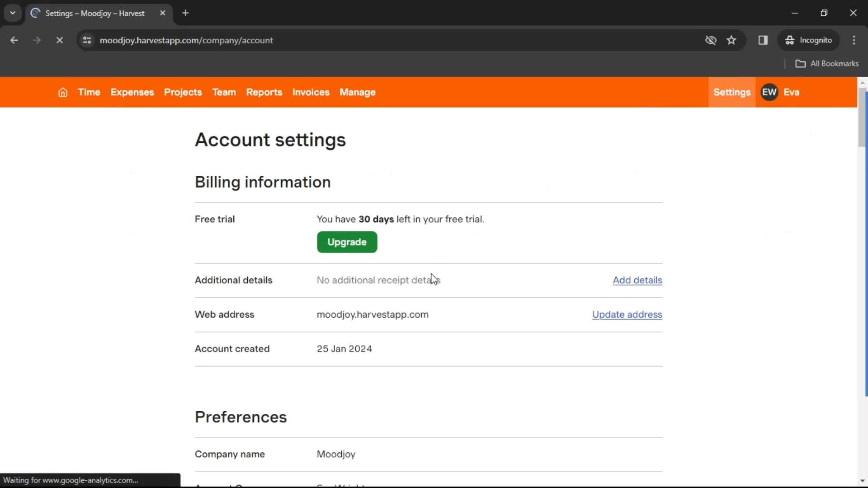Click the address bar input field
The height and width of the screenshot is (488, 868).
tap(394, 40)
